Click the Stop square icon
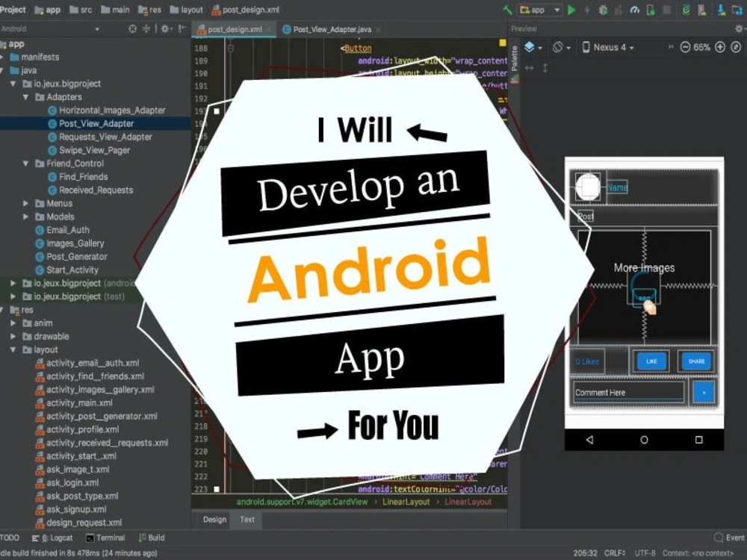 point(667,10)
